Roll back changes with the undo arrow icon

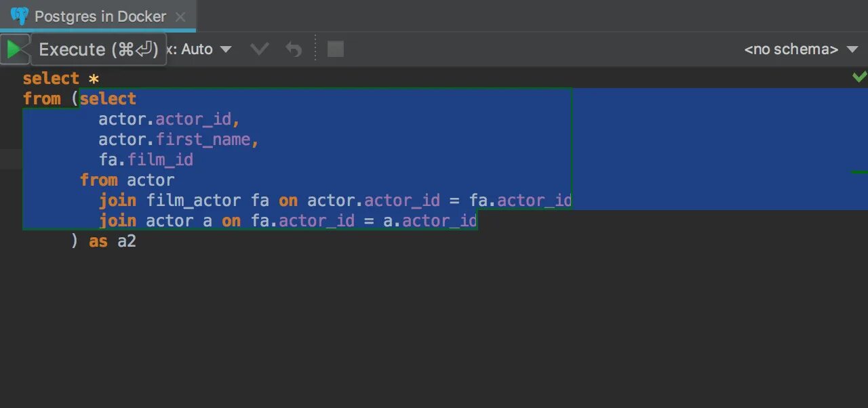[x=293, y=49]
